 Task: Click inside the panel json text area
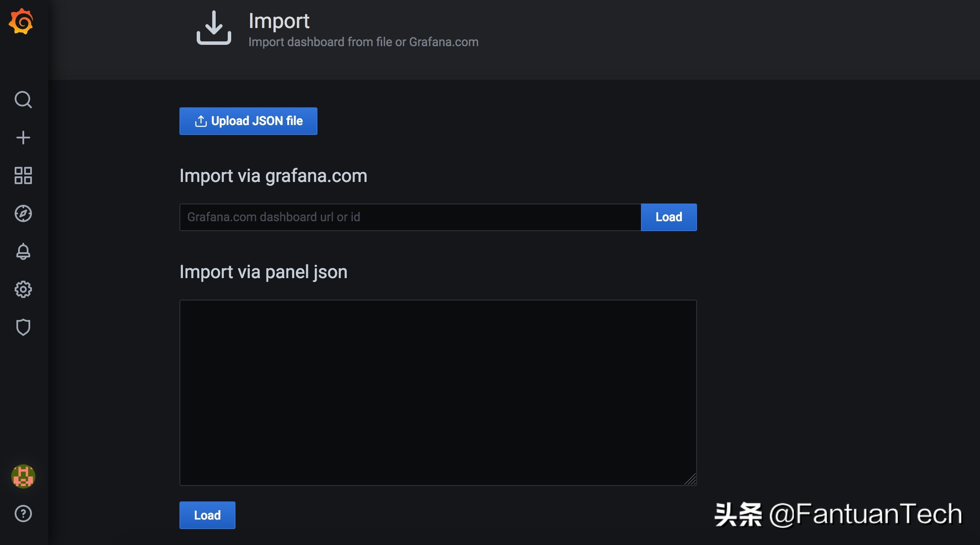[x=438, y=393]
